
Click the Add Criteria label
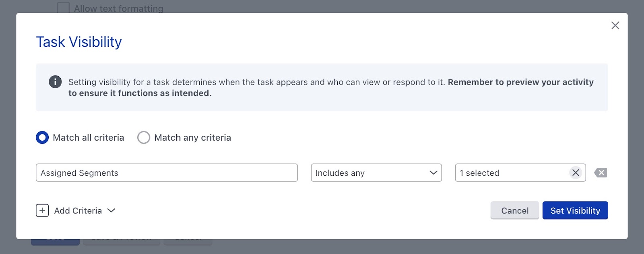coord(78,210)
